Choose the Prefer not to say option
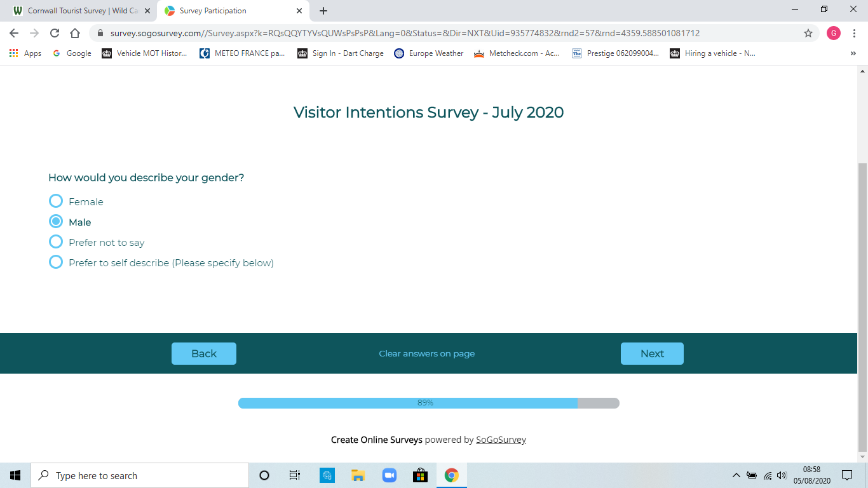The image size is (868, 488). tap(56, 242)
